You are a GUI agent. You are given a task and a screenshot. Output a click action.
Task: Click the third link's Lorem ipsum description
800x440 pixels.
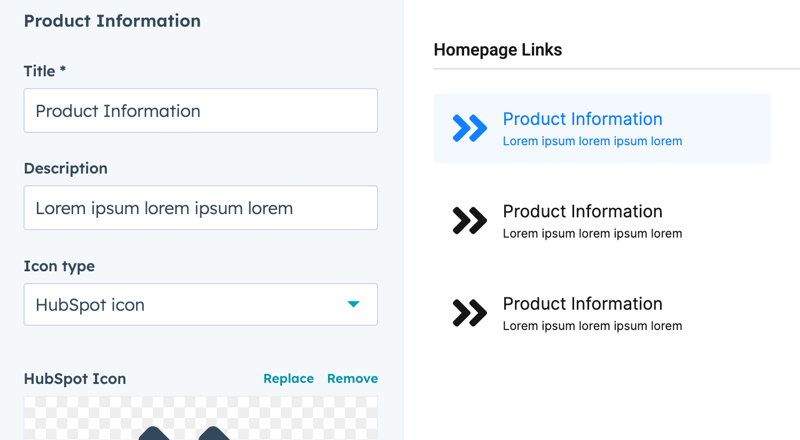pyautogui.click(x=592, y=326)
